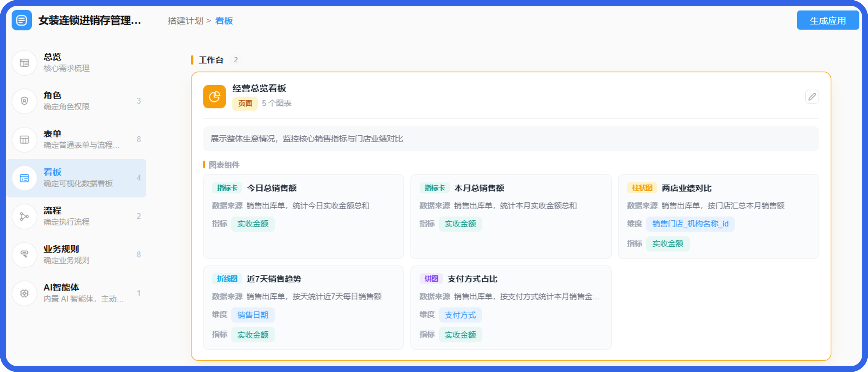Click the 页面 tag under 经营总览看板
868x372 pixels.
(x=245, y=103)
